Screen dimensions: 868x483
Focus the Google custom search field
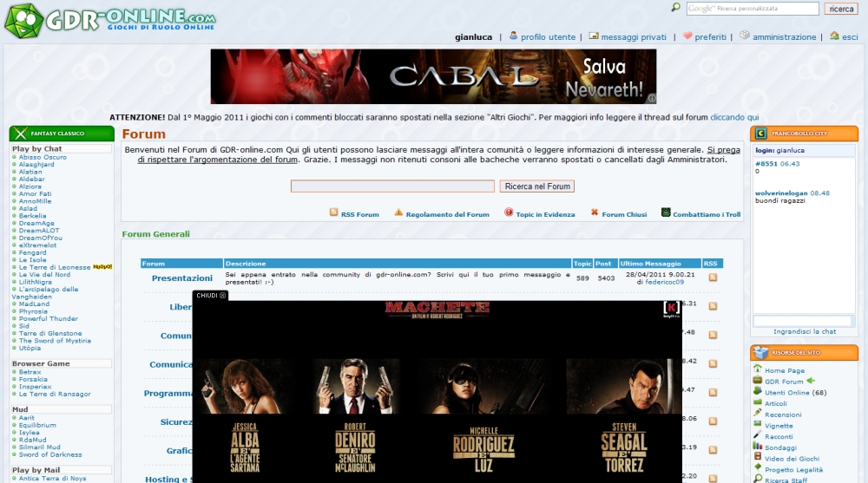click(x=753, y=9)
